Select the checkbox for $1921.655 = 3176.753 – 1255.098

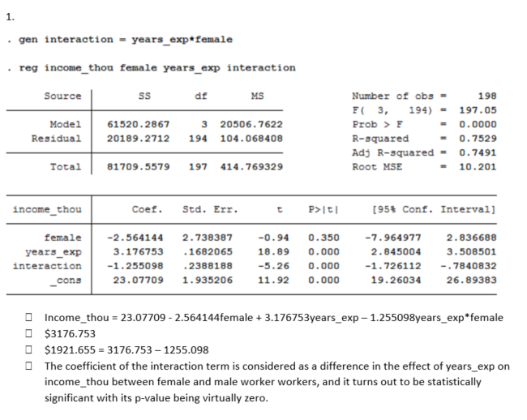coord(28,349)
